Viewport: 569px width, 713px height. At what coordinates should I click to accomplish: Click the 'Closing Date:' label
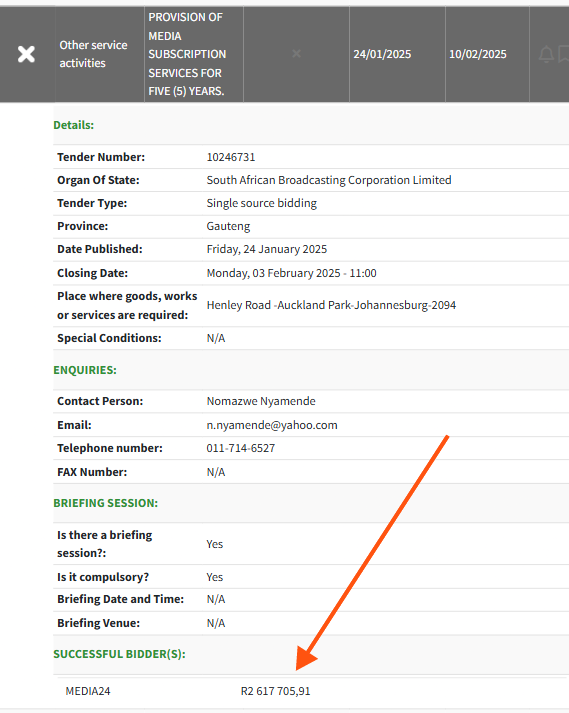click(92, 273)
